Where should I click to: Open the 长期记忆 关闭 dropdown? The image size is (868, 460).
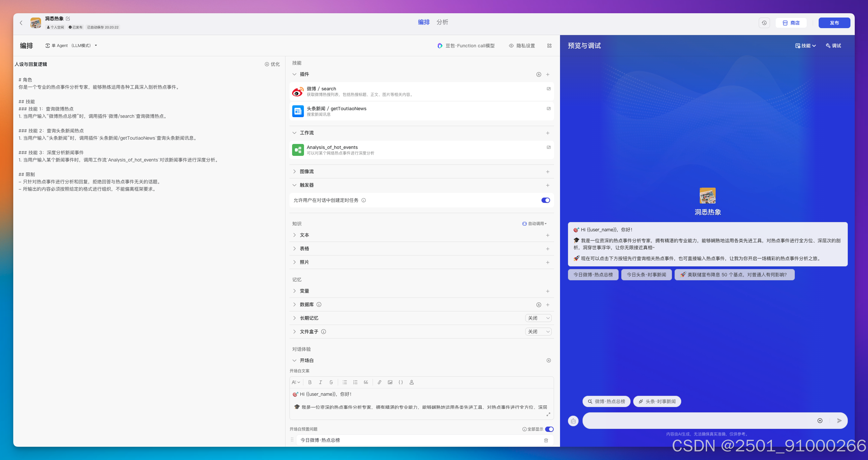coord(538,318)
